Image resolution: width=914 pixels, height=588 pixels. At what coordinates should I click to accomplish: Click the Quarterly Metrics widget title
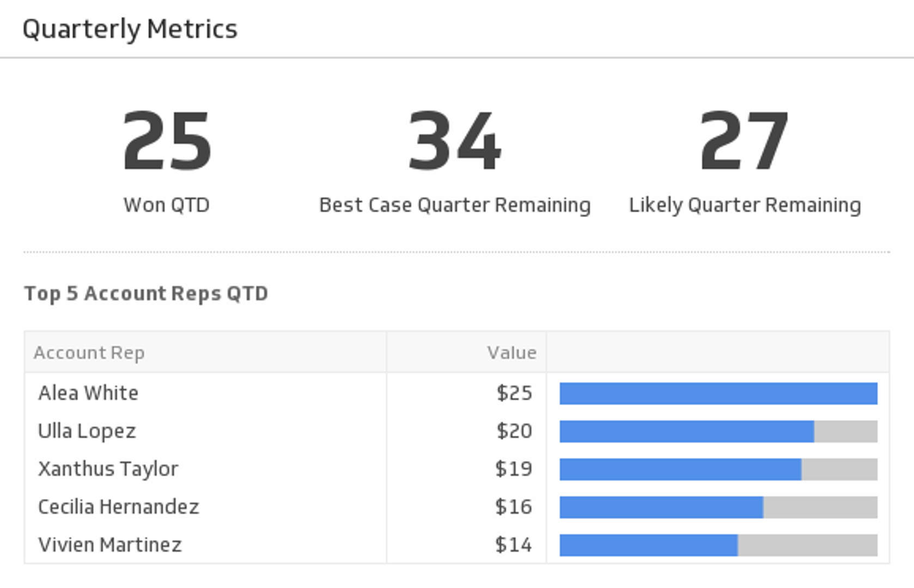[x=130, y=29]
